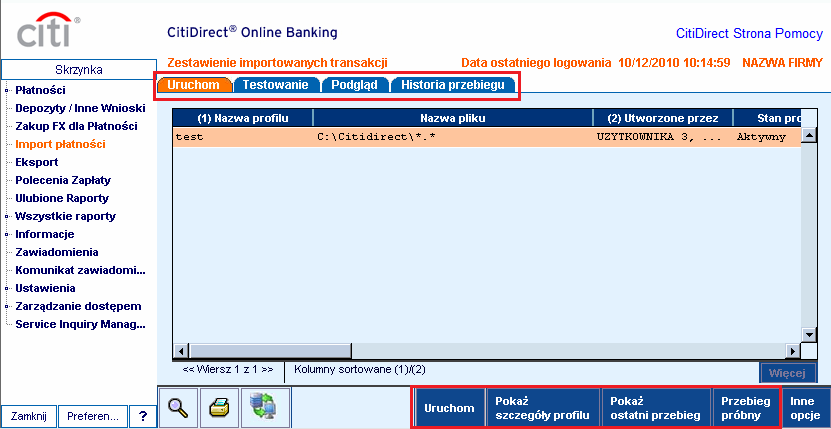Expand Wszystkie raporty tree node

[x=6, y=216]
